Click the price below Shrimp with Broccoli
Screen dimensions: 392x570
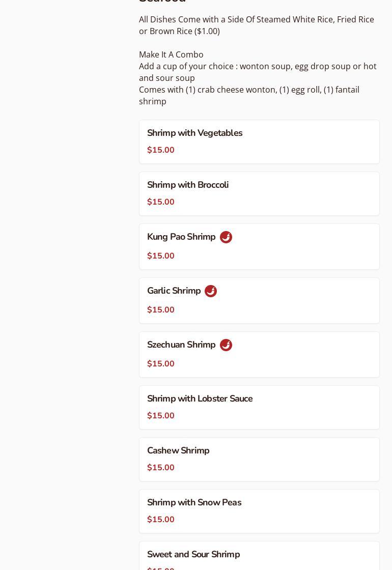[161, 202]
